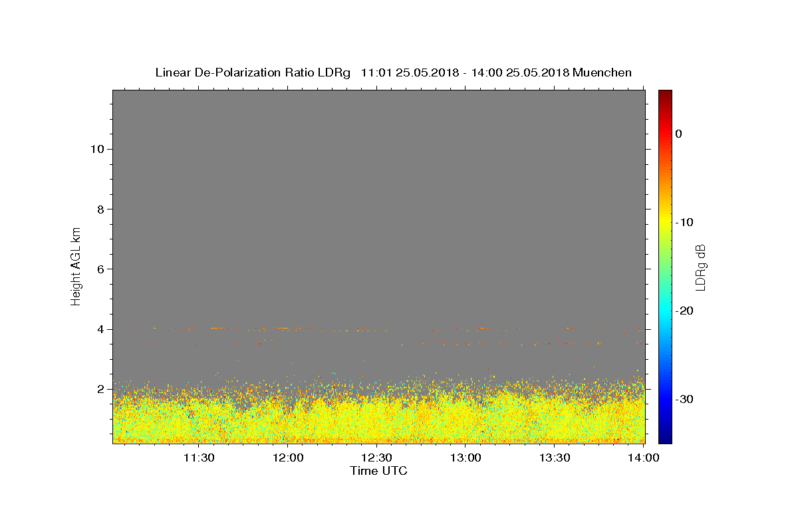Click the 12:00 time tick label
Viewport: 798px width, 532px height.
click(288, 458)
